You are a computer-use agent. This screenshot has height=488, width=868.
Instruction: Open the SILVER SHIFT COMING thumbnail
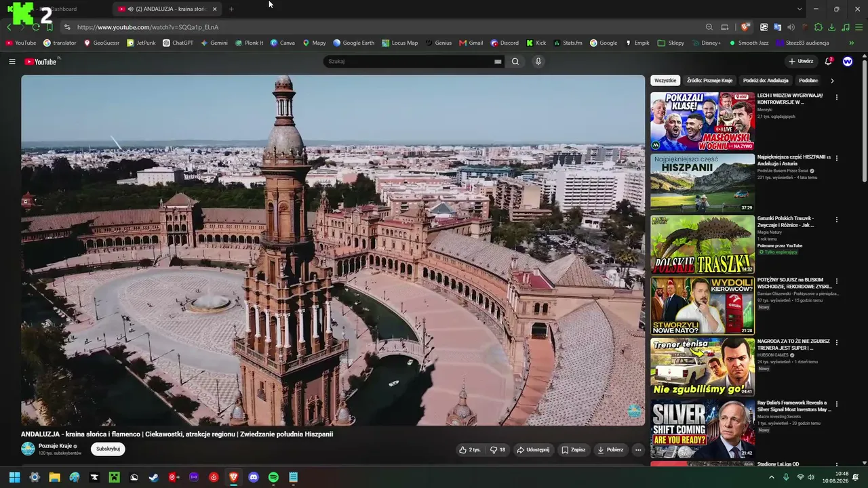pos(703,429)
